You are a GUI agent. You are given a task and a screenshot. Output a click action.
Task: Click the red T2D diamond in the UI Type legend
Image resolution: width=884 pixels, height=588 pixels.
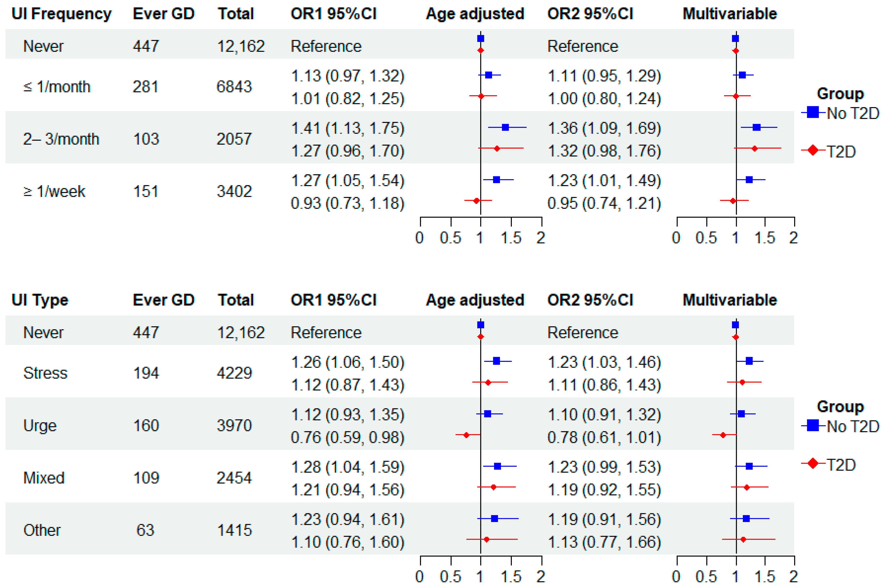[813, 464]
